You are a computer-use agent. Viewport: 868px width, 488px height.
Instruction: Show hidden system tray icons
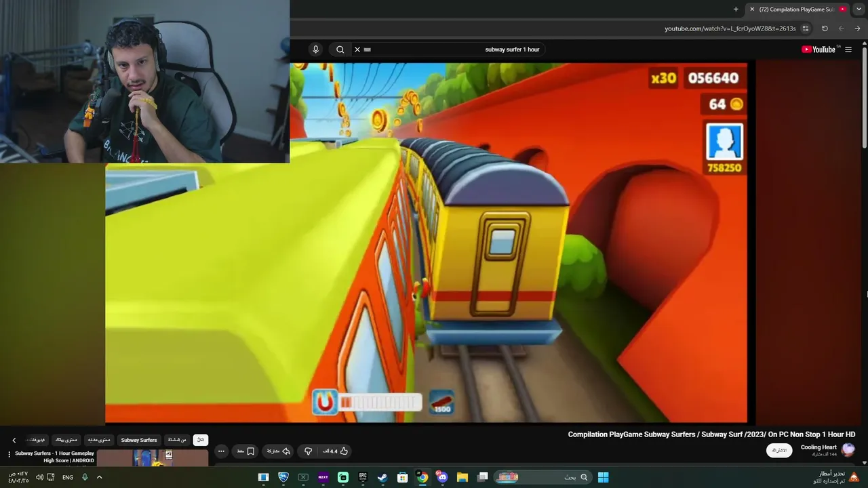(99, 477)
